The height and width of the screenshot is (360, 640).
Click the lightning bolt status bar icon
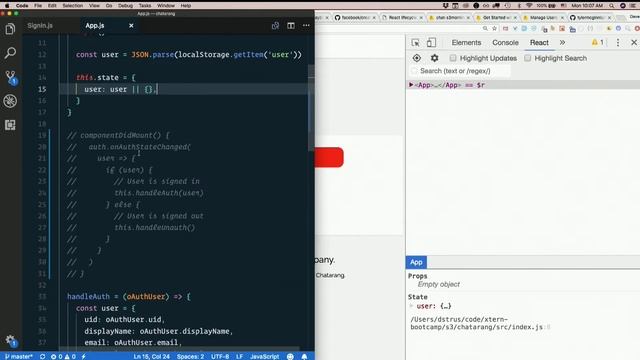[83, 356]
